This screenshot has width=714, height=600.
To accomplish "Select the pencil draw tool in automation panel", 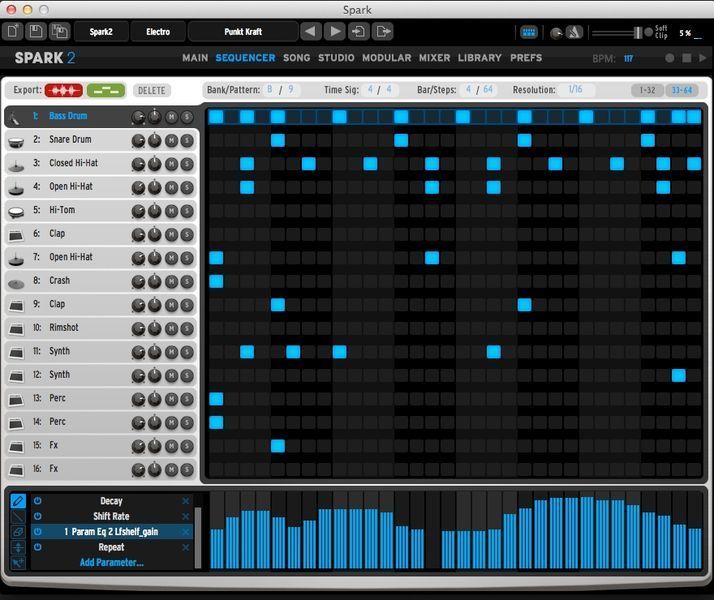I will coord(17,500).
